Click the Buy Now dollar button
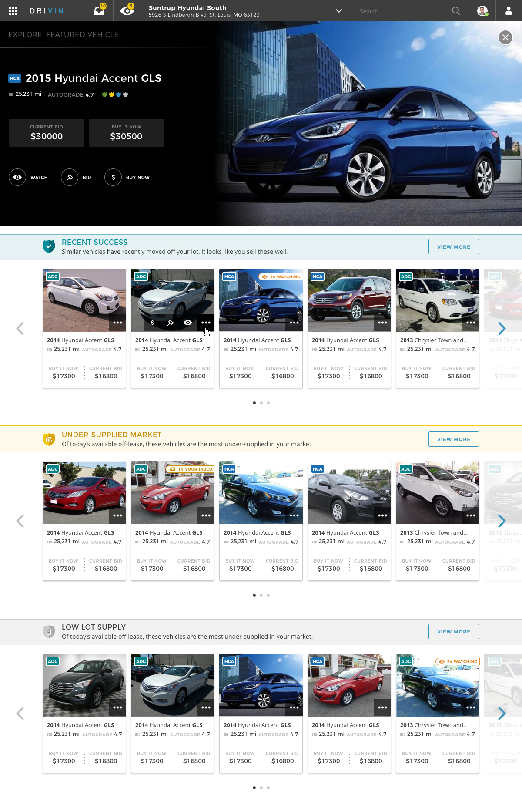Viewport: 522px width, 812px height. coord(113,177)
